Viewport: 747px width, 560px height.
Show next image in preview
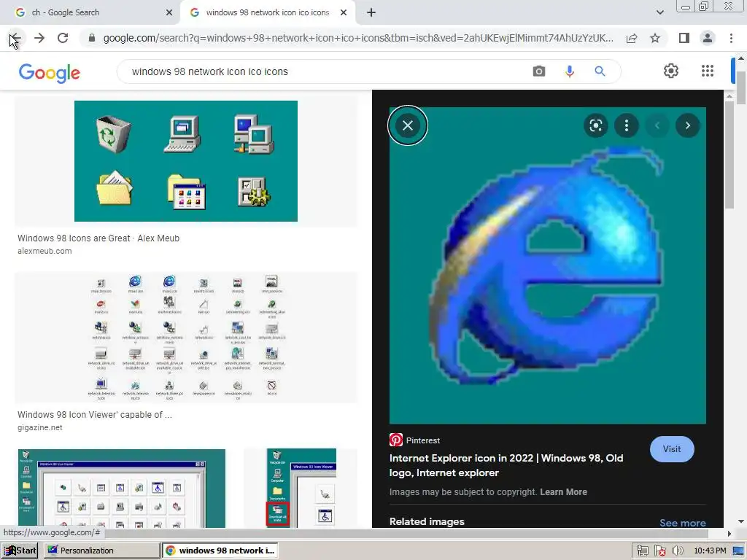pyautogui.click(x=687, y=125)
